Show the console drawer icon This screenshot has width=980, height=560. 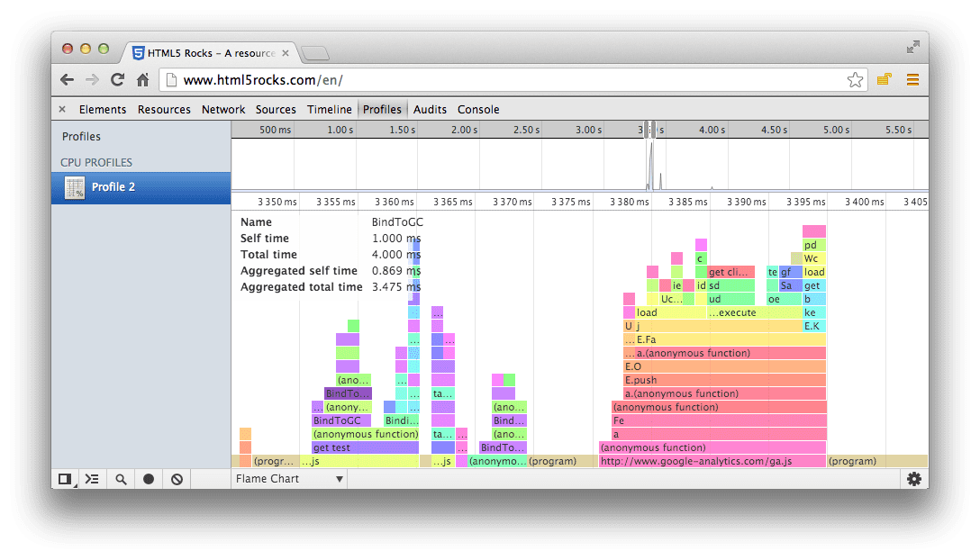click(92, 479)
